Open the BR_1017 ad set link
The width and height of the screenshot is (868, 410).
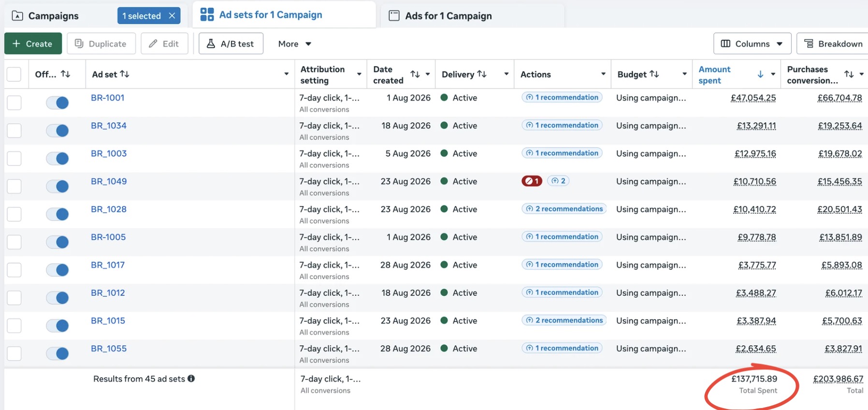108,265
